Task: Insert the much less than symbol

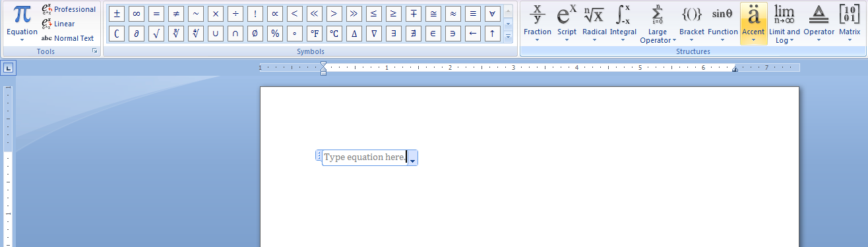Action: click(x=315, y=13)
